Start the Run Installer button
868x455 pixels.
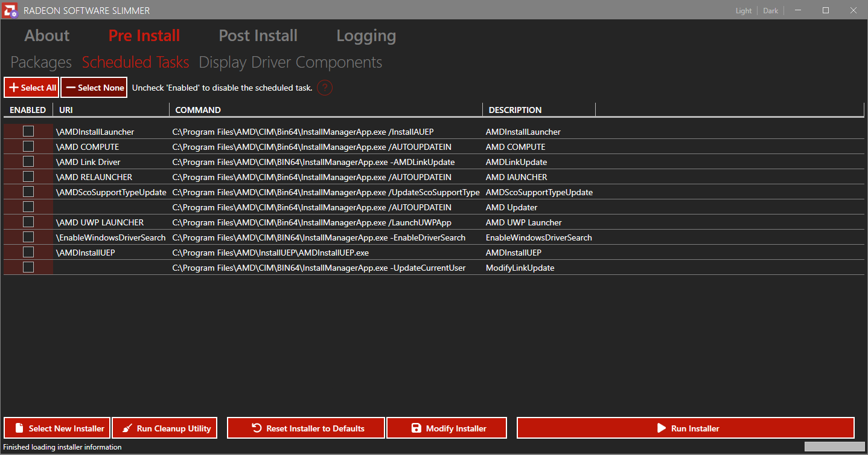click(x=686, y=428)
